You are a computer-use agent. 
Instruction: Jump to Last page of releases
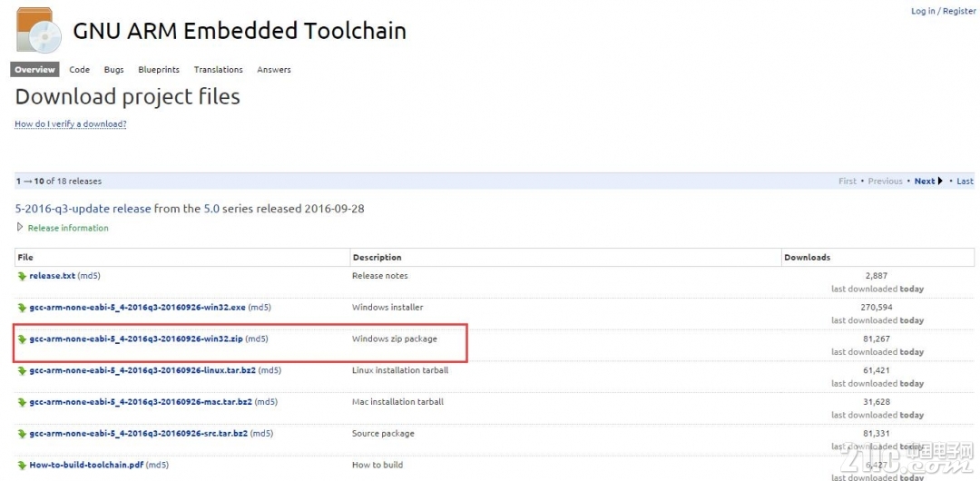click(965, 182)
